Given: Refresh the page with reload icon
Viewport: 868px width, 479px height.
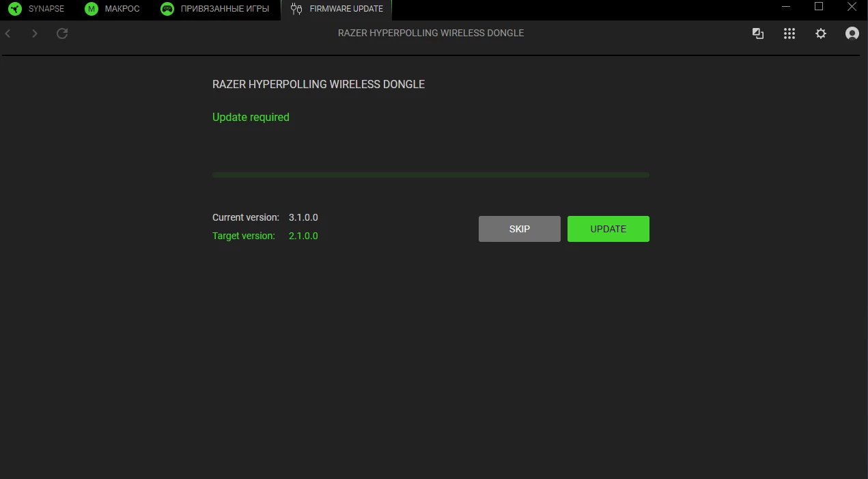Looking at the screenshot, I should 62,33.
